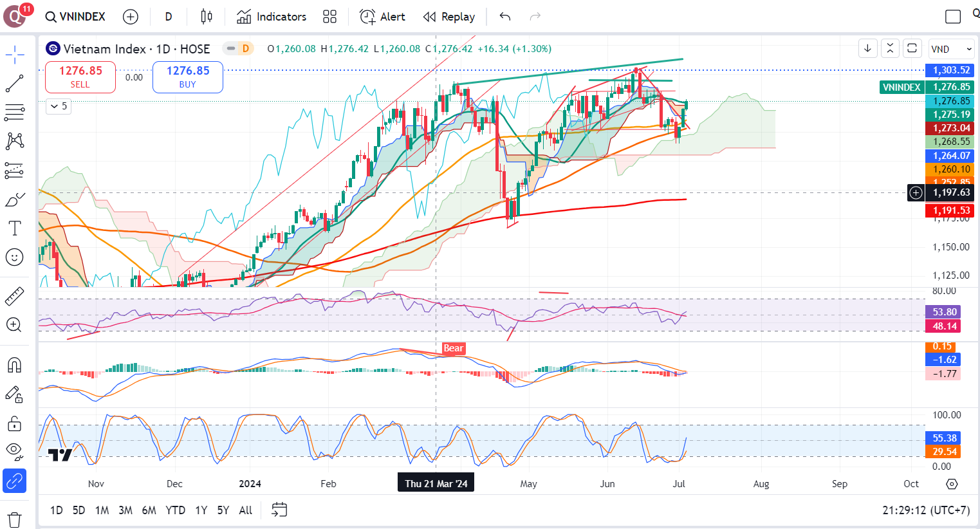Open the layout setup square icon
The height and width of the screenshot is (529, 980).
pos(953,17)
